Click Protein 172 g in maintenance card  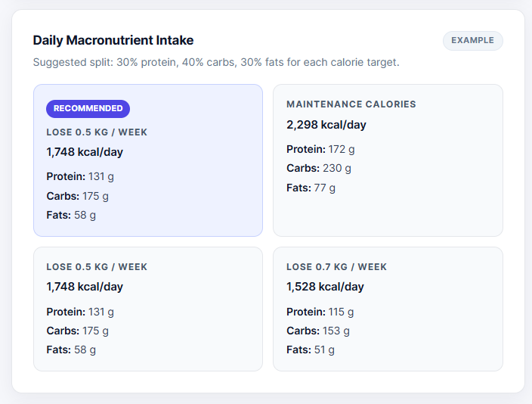point(320,150)
